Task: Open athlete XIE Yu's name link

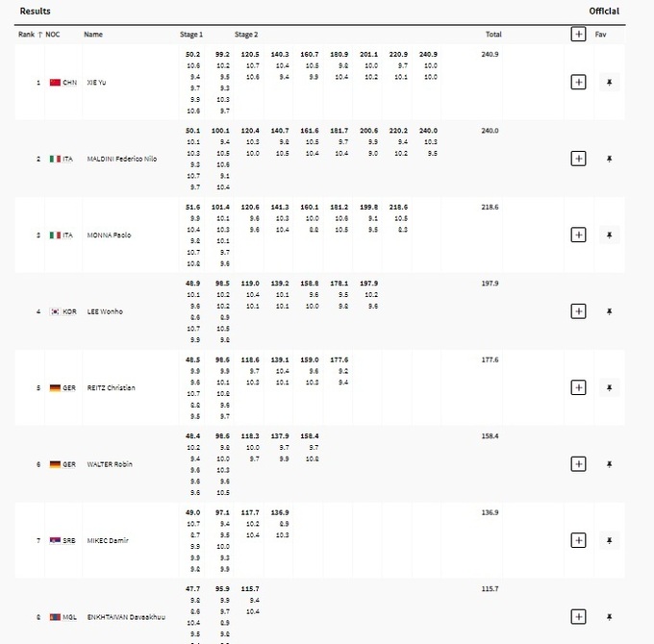Action: coord(96,83)
